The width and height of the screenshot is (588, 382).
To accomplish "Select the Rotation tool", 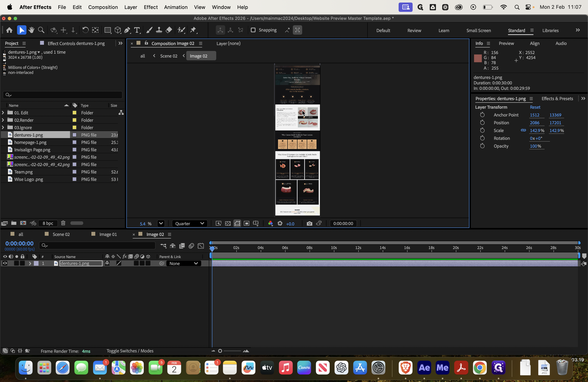I will pos(85,30).
